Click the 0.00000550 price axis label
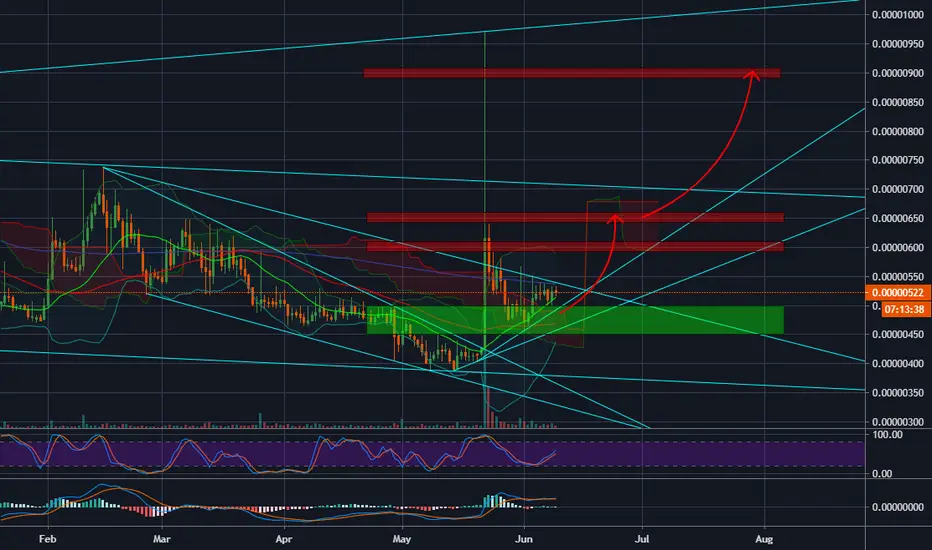The width and height of the screenshot is (932, 550). click(x=898, y=276)
